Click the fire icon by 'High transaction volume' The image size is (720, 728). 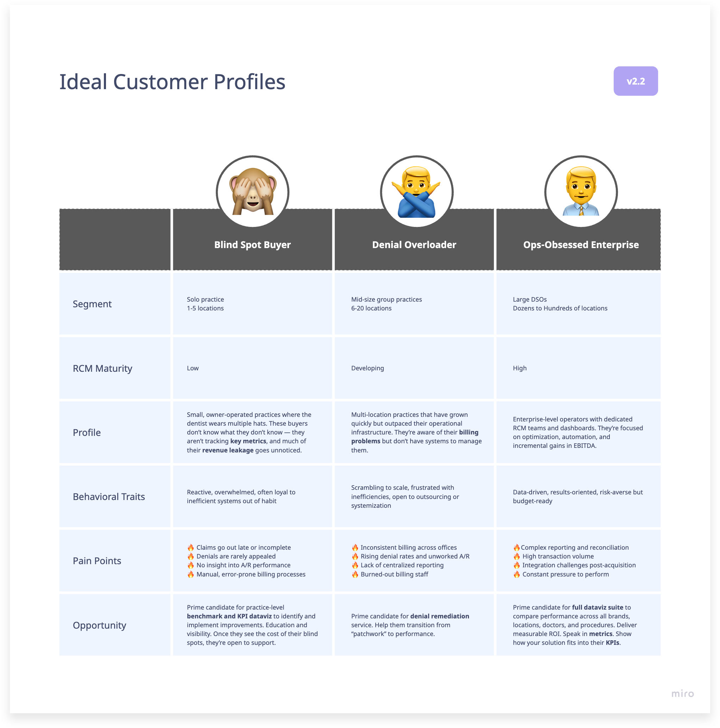pyautogui.click(x=516, y=556)
